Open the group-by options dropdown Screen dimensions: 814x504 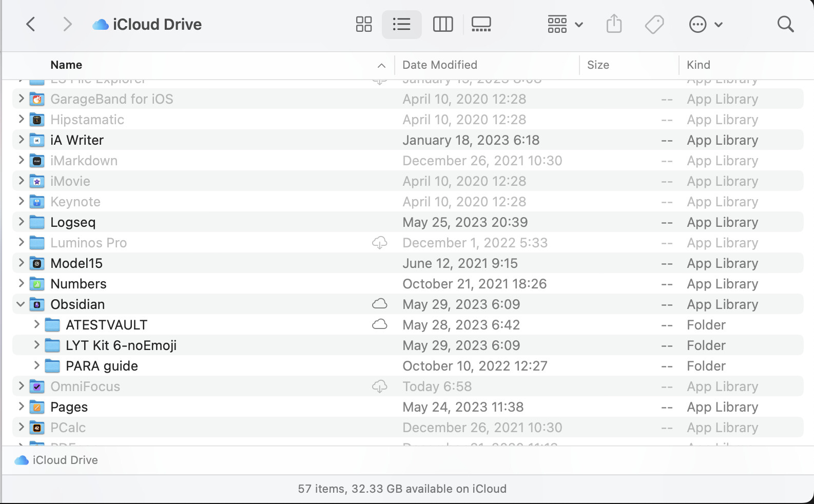pyautogui.click(x=565, y=24)
